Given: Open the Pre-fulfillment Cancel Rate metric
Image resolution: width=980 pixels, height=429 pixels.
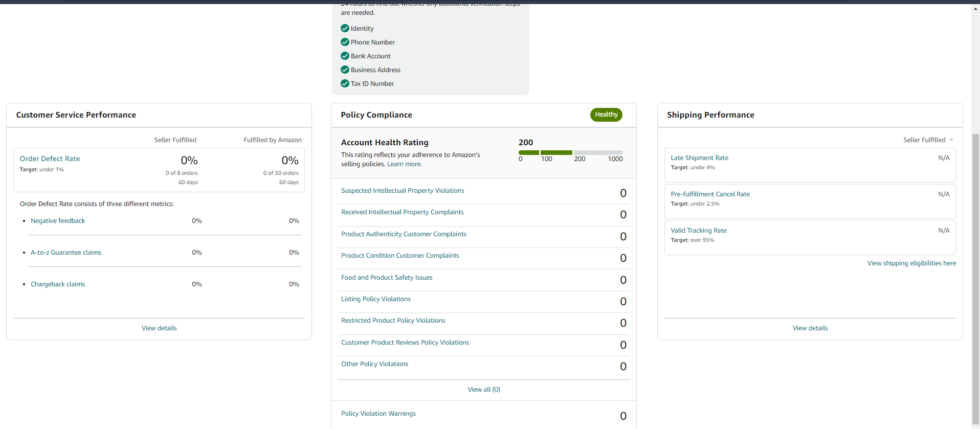Looking at the screenshot, I should pyautogui.click(x=710, y=194).
